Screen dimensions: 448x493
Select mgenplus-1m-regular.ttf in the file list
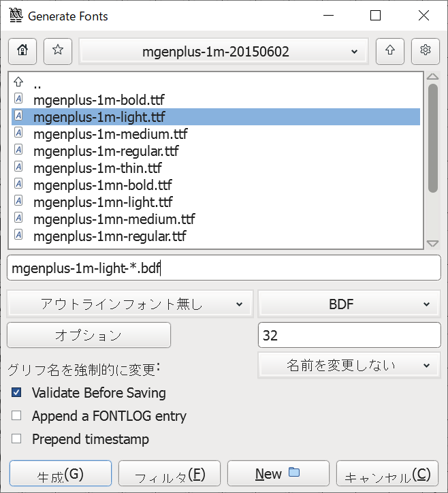(216, 150)
